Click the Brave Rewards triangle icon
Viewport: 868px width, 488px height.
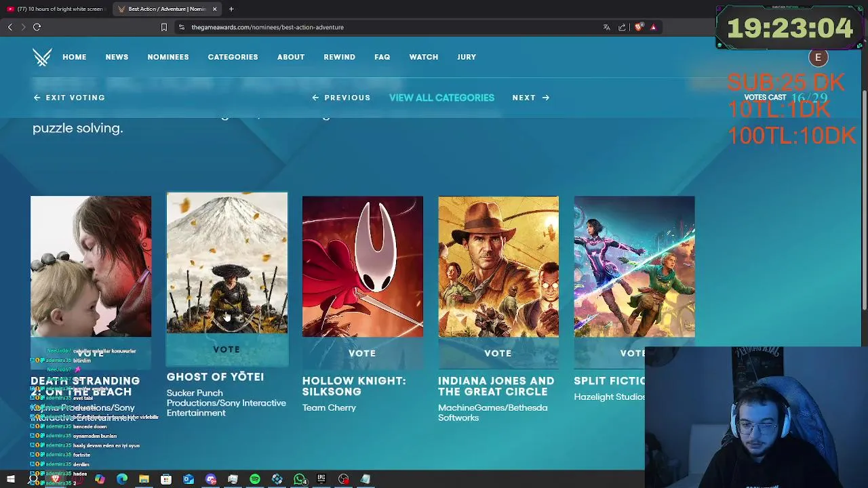point(653,27)
